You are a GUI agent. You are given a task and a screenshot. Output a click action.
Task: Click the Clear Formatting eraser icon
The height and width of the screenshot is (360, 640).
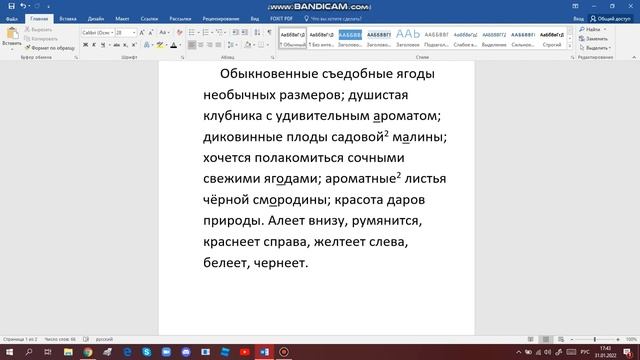(179, 33)
